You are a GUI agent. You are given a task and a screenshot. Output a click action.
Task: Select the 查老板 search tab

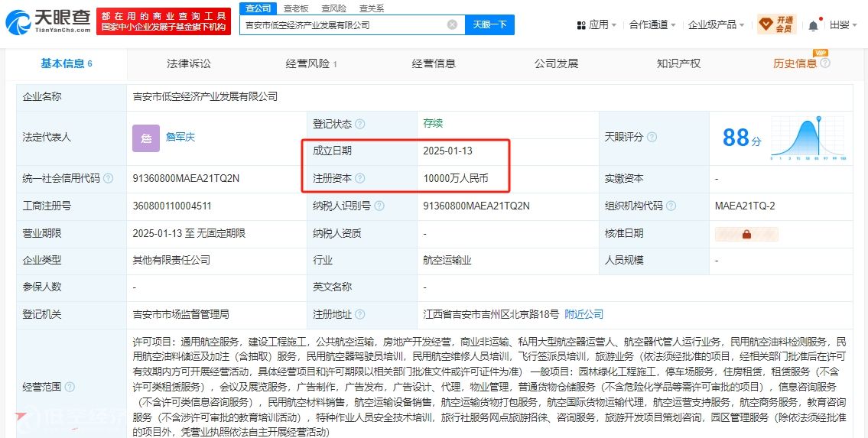296,8
